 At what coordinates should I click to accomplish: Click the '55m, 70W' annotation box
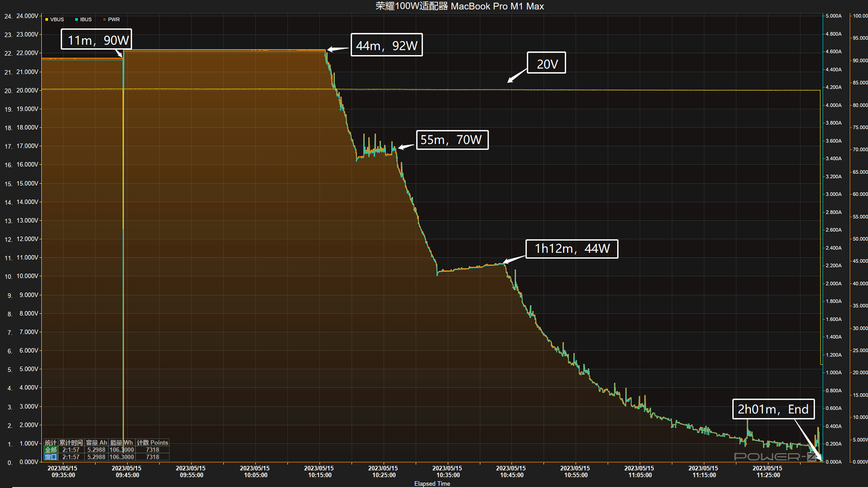pos(452,140)
